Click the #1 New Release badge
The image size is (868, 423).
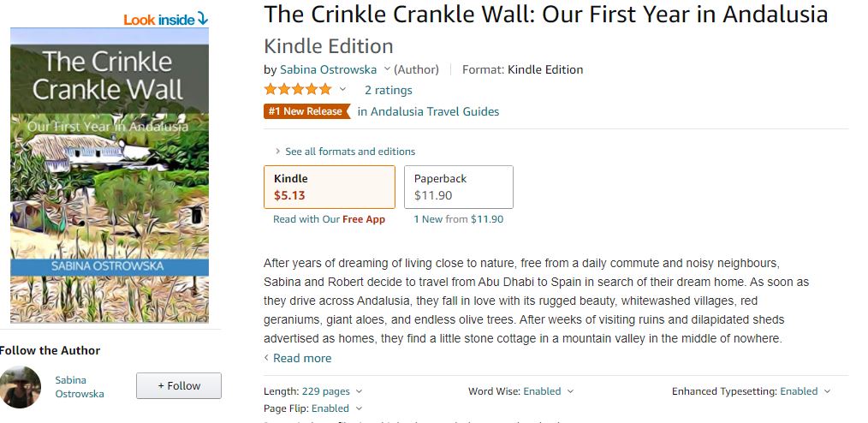[306, 111]
